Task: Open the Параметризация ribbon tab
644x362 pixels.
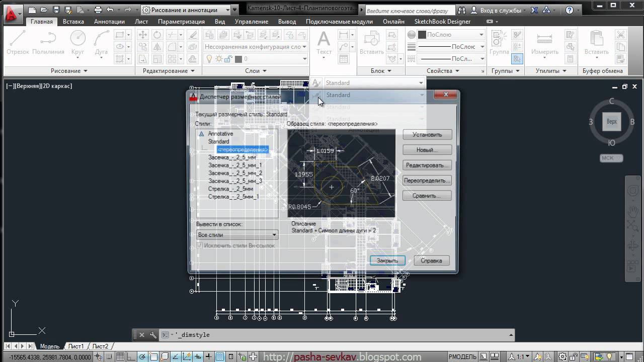Action: click(x=181, y=22)
